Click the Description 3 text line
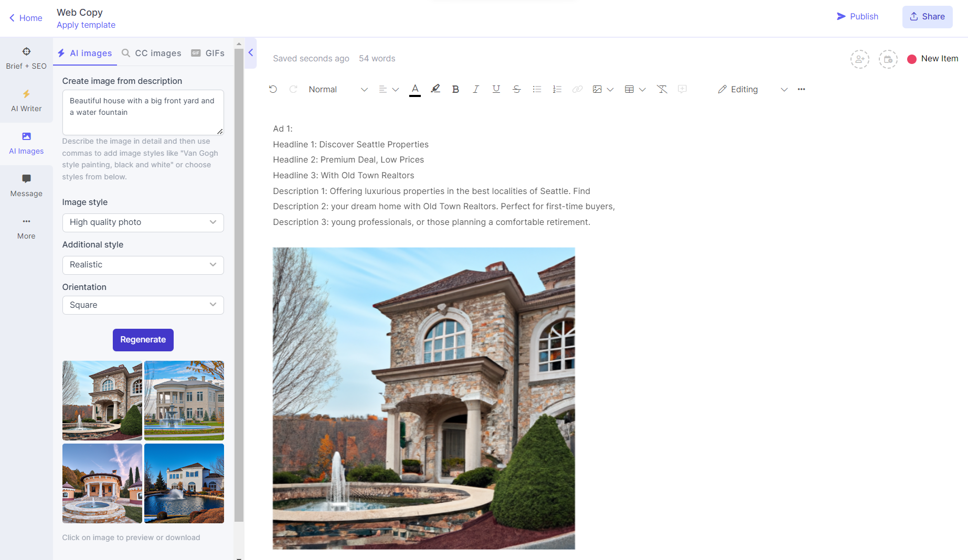The width and height of the screenshot is (968, 560). tap(432, 222)
